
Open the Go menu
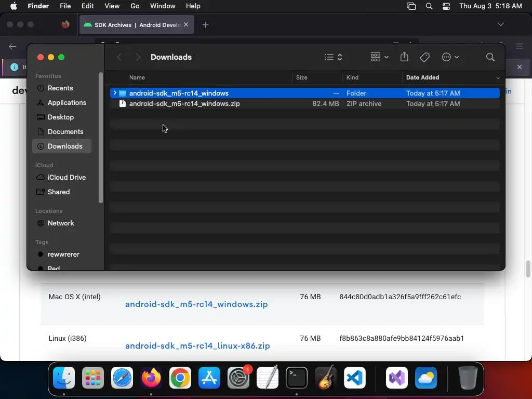point(135,6)
